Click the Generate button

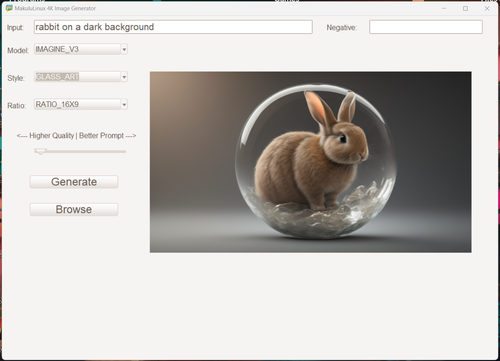point(74,182)
